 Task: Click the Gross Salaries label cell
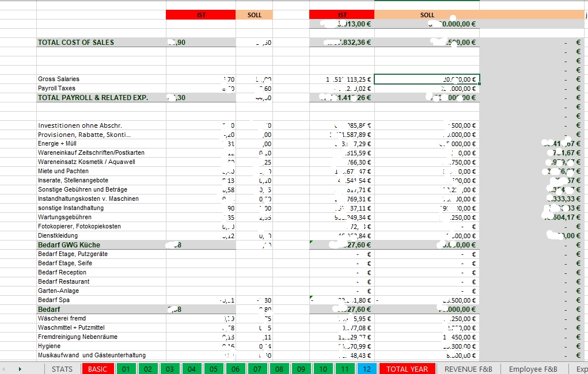click(x=59, y=79)
